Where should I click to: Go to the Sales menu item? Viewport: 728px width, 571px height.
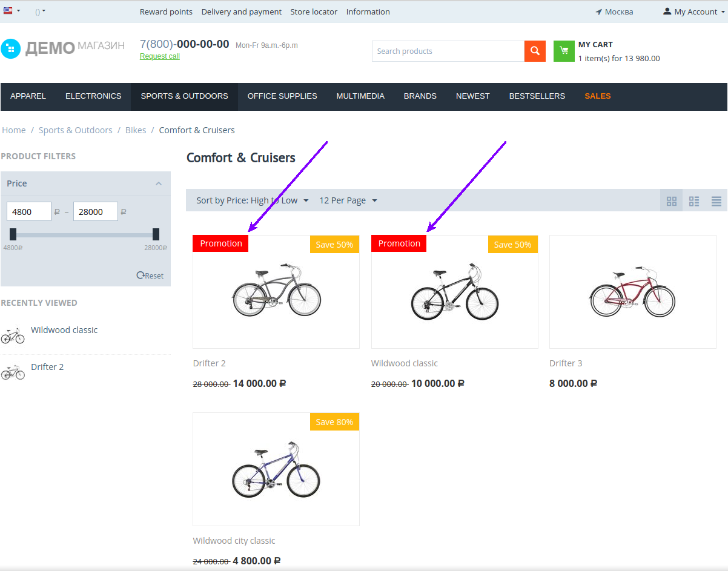click(597, 96)
